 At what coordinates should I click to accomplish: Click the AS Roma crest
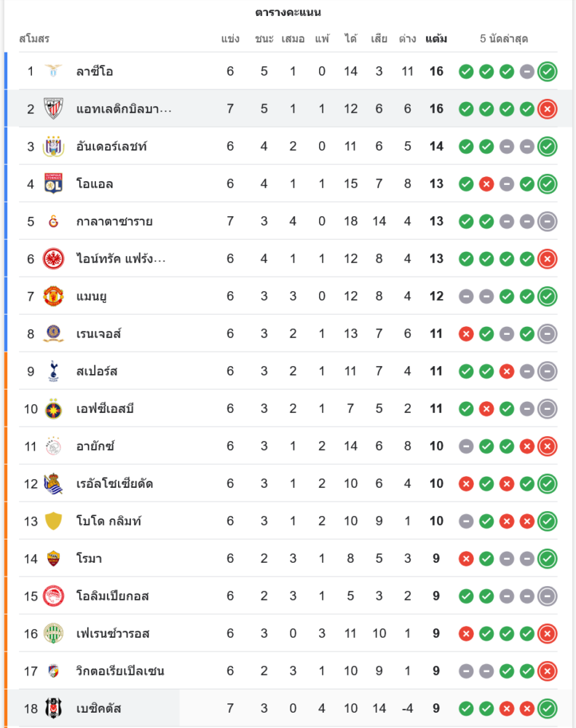pyautogui.click(x=54, y=559)
